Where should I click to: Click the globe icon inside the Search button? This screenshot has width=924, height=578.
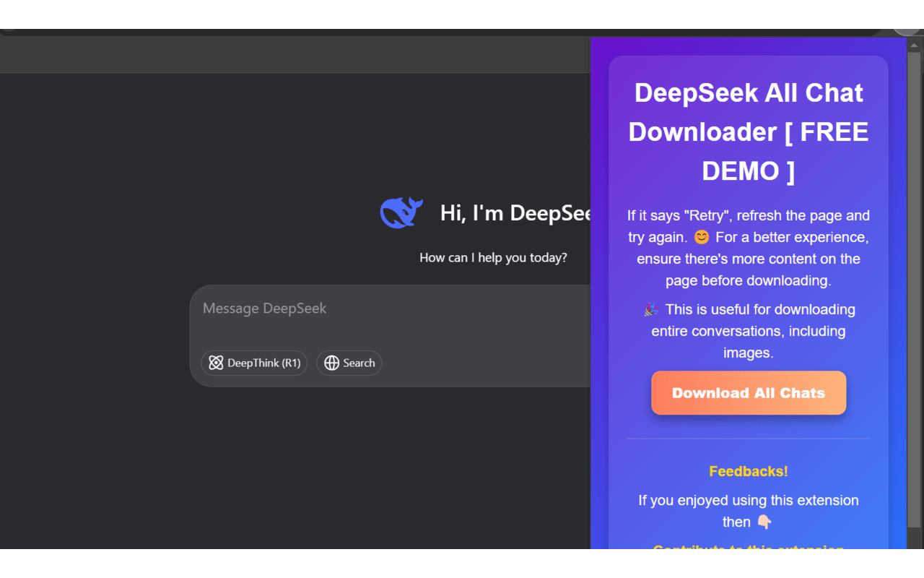(x=331, y=363)
